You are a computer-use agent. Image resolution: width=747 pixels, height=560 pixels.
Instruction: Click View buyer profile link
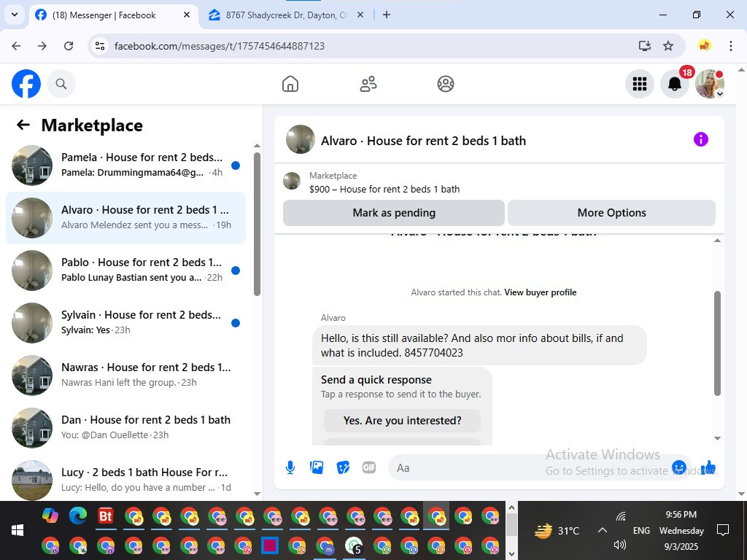click(x=541, y=292)
